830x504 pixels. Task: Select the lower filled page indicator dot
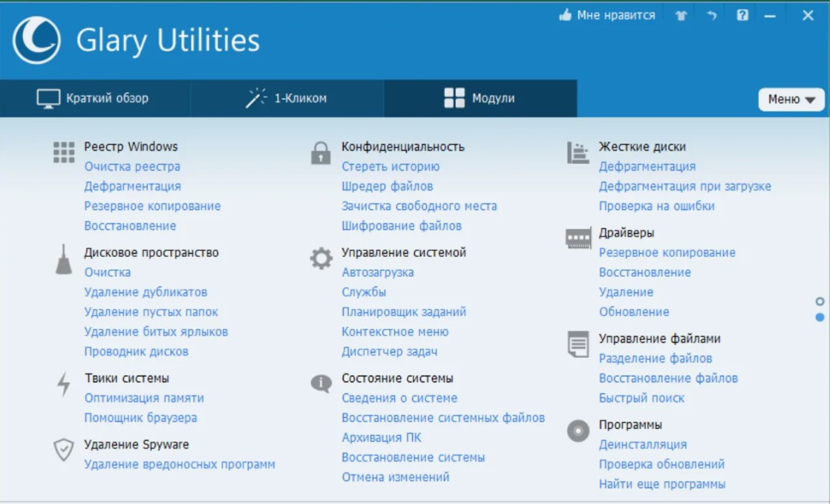[820, 317]
